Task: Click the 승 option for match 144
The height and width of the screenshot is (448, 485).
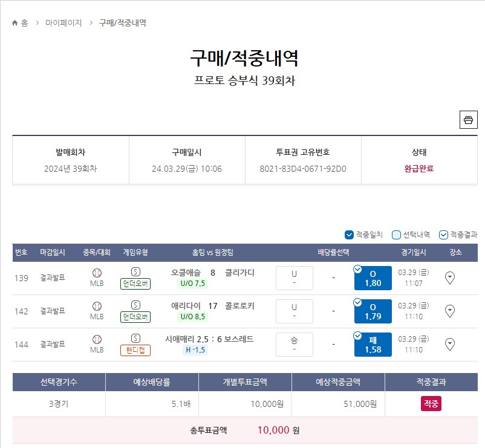Action: point(294,345)
